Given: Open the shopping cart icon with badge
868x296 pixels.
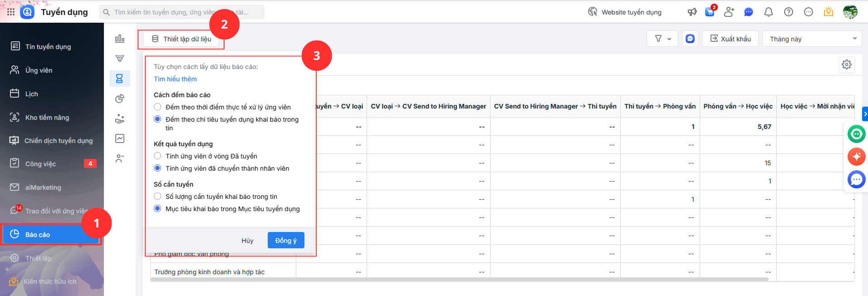Looking at the screenshot, I should point(710,12).
